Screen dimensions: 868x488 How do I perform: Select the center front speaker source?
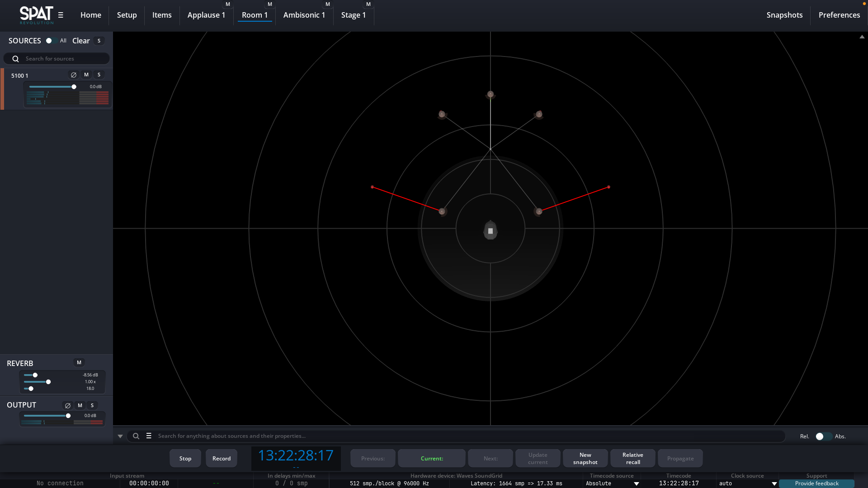[491, 94]
